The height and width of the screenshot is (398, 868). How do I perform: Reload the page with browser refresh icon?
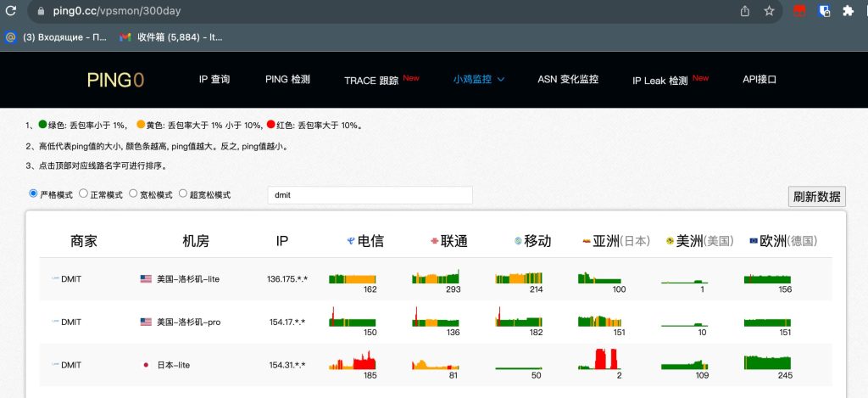[x=10, y=10]
